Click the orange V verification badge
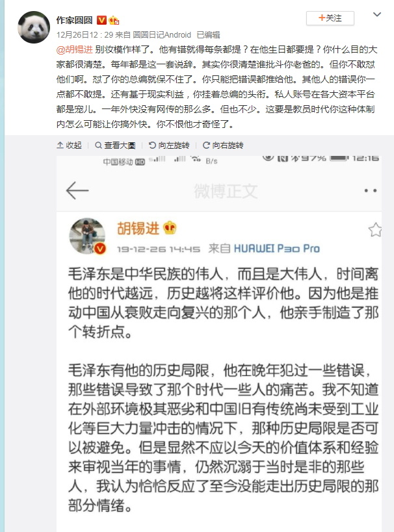 pyautogui.click(x=101, y=20)
